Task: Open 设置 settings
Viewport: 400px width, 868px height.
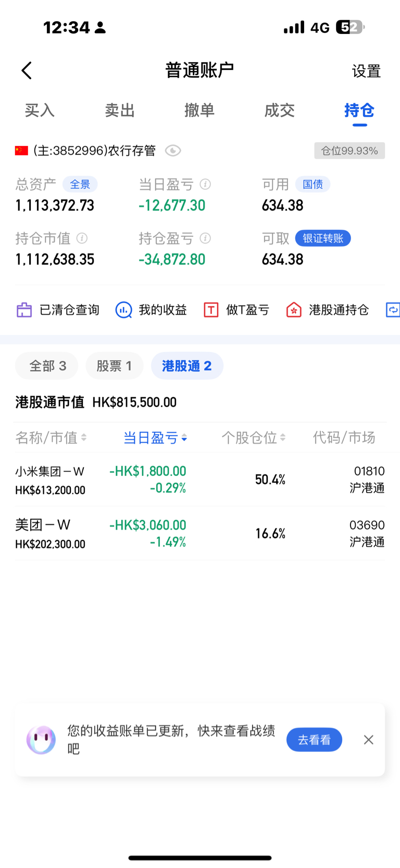Action: tap(366, 71)
